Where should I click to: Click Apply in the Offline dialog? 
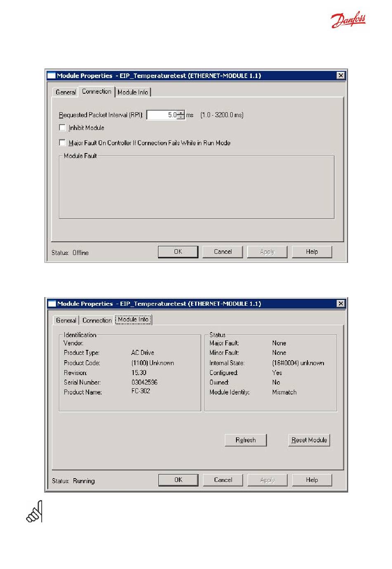pos(267,252)
